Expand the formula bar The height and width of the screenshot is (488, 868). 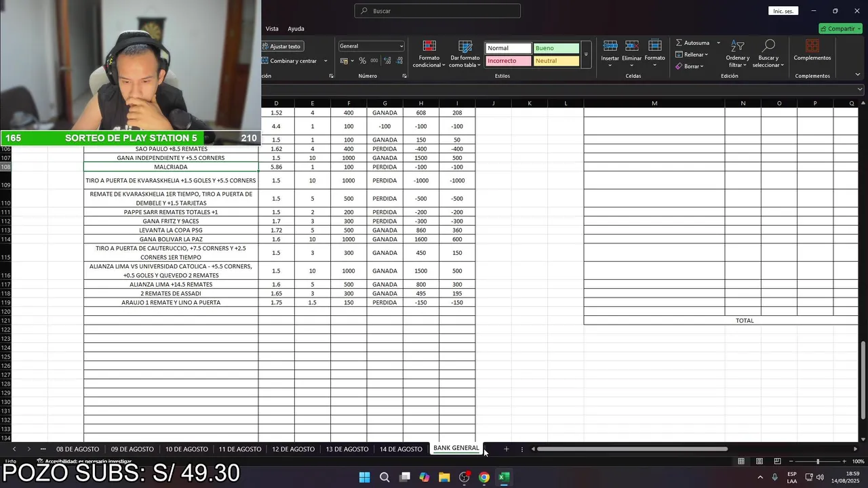861,89
